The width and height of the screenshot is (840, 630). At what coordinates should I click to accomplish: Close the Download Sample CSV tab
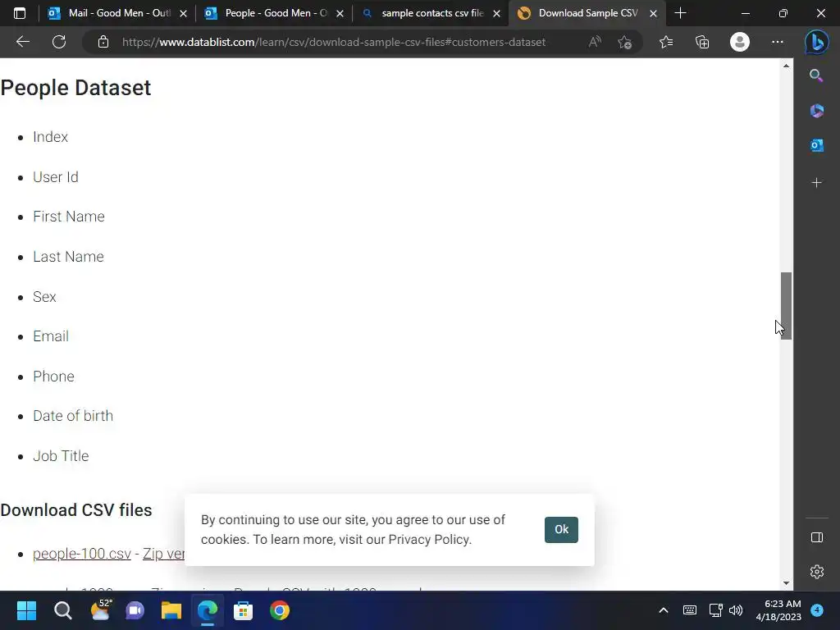point(653,14)
